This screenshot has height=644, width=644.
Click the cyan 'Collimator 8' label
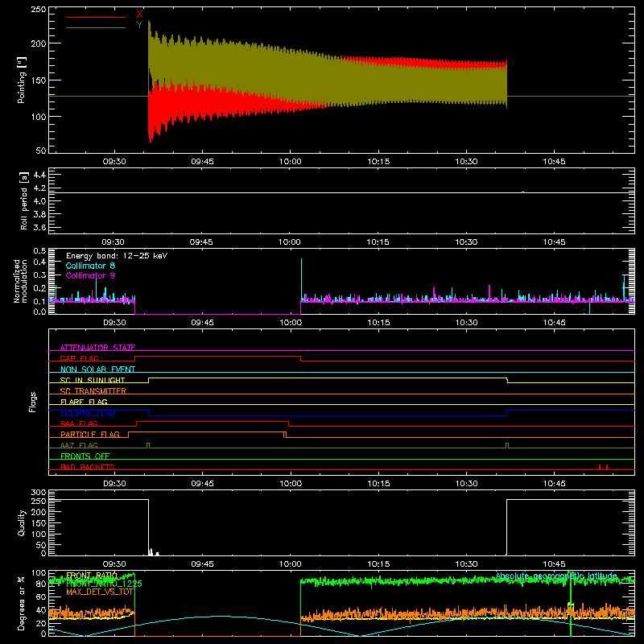(90, 266)
